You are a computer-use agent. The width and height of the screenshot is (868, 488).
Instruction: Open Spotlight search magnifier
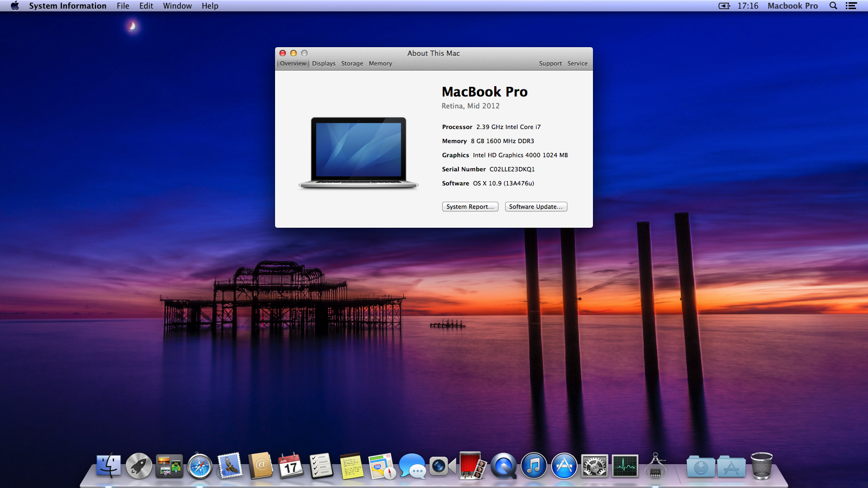[833, 6]
